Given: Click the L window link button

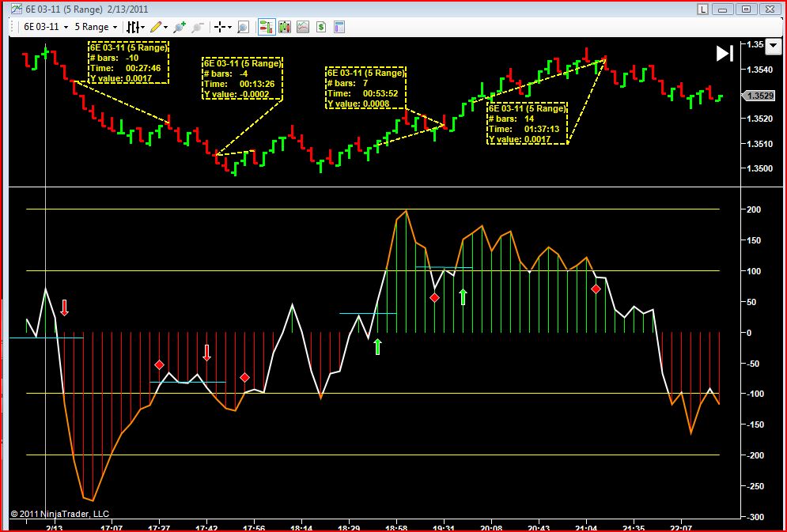Looking at the screenshot, I should pyautogui.click(x=703, y=9).
